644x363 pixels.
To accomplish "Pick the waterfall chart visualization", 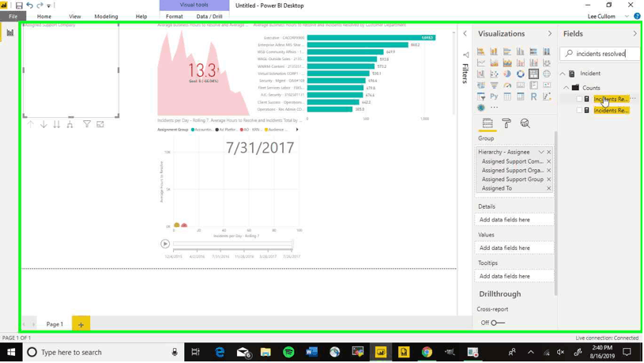I will pos(481,74).
